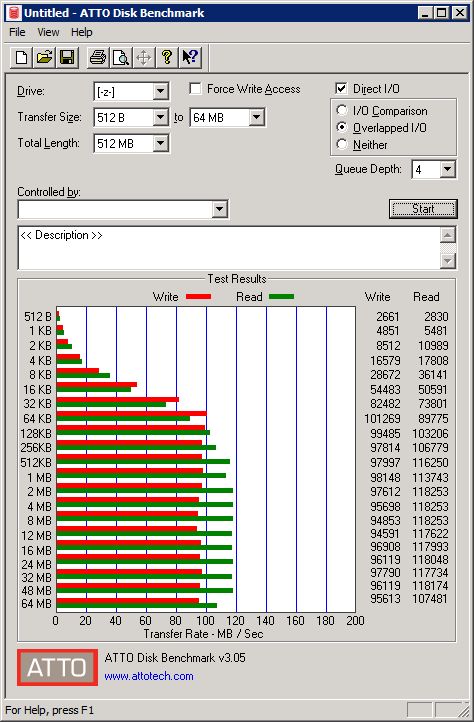The width and height of the screenshot is (474, 722).
Task: Open the View menu
Action: [x=48, y=32]
